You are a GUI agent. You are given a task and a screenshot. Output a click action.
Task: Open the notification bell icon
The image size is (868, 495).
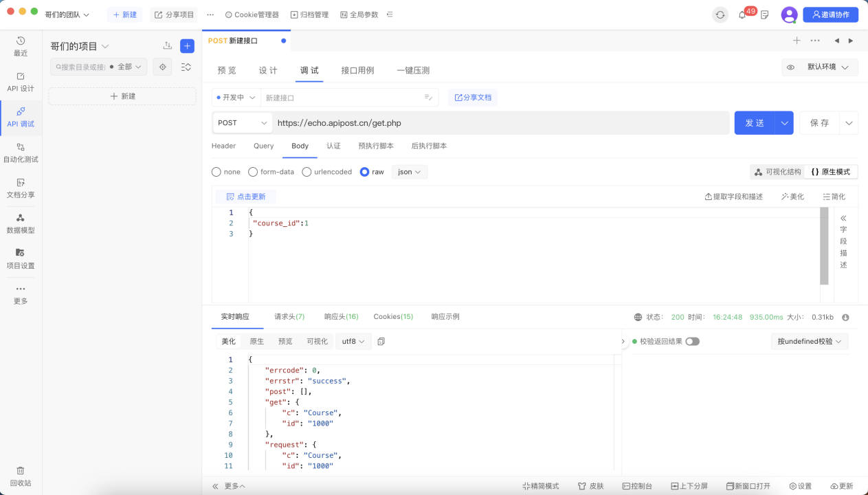pos(742,14)
